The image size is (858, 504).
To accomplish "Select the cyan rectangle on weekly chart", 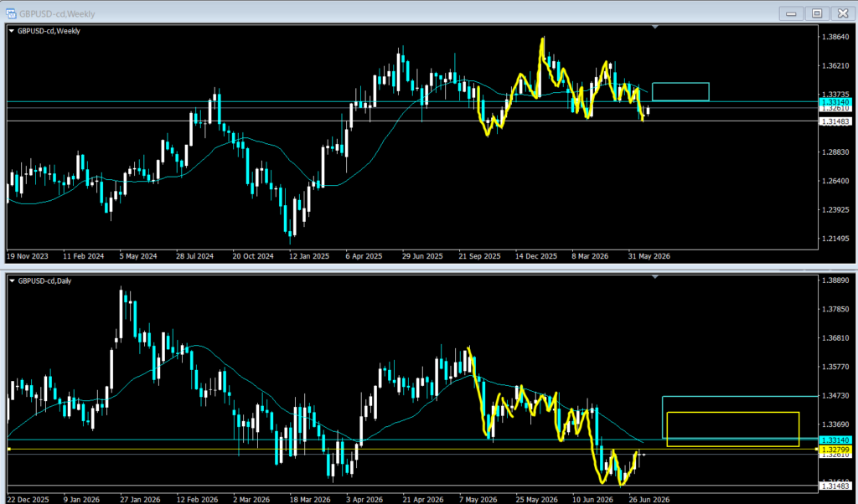I will pyautogui.click(x=680, y=92).
